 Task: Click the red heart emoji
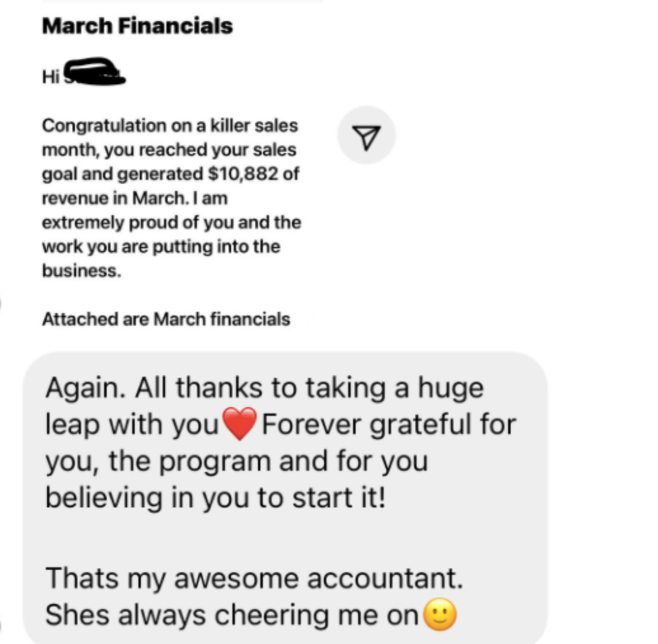[x=239, y=424]
